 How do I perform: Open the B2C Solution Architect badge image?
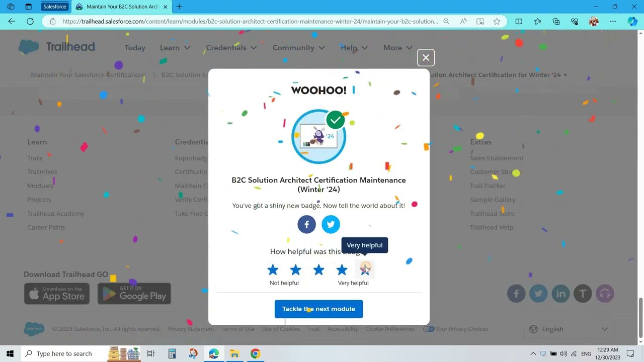click(x=318, y=136)
